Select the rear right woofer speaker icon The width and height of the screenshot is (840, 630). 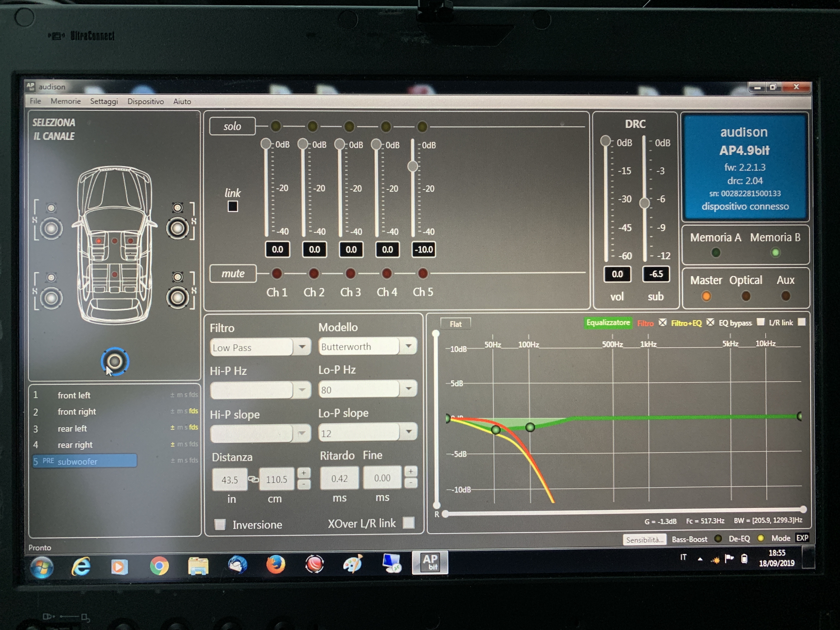click(177, 297)
